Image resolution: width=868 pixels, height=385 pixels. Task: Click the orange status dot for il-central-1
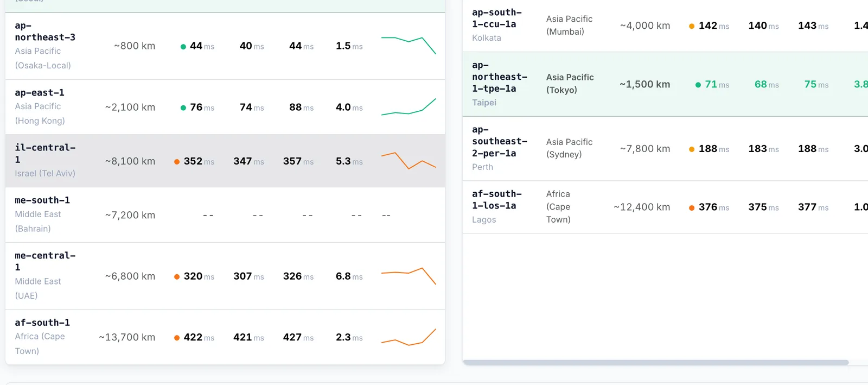(x=177, y=162)
